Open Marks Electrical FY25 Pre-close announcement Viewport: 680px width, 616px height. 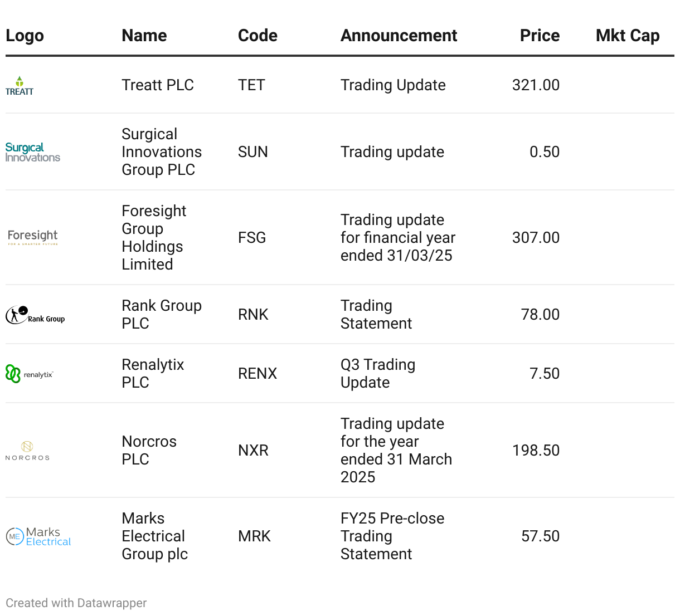(392, 536)
